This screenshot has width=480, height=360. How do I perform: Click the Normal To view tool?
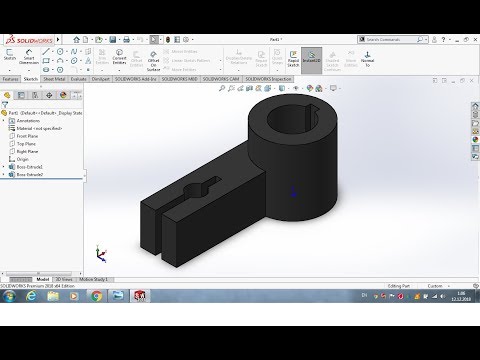(367, 59)
